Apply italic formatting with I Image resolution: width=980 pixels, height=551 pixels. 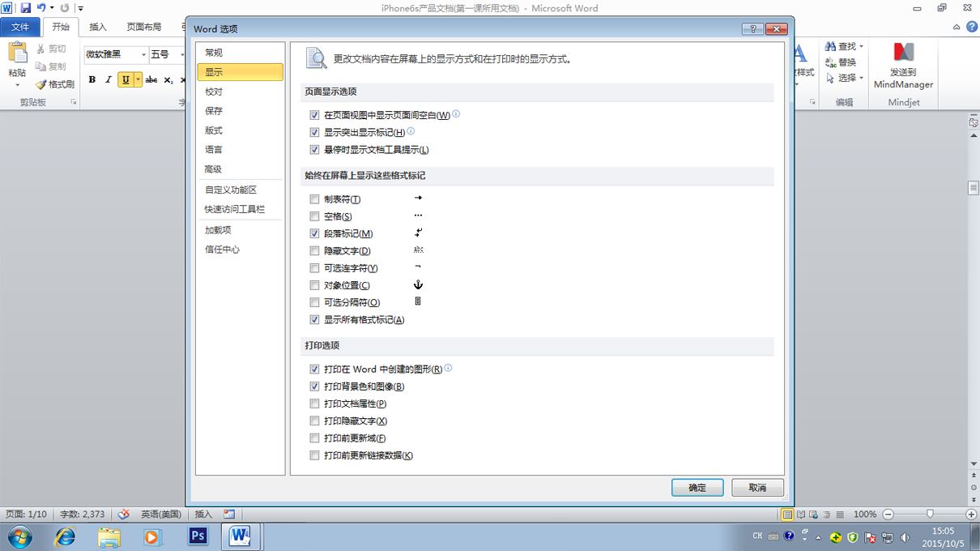(x=109, y=79)
